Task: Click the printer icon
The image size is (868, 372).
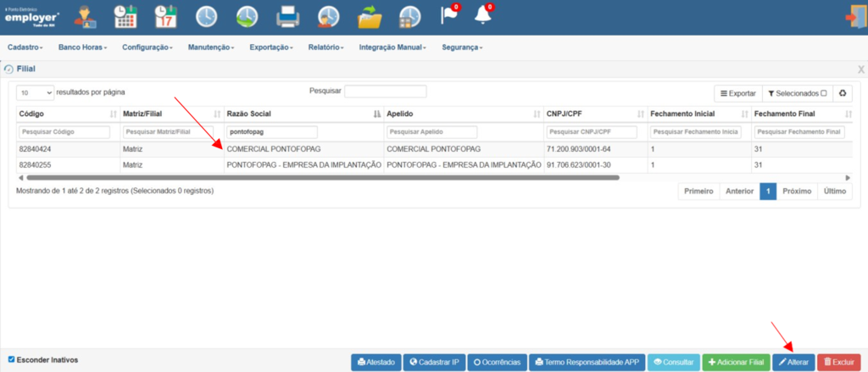Action: [288, 17]
